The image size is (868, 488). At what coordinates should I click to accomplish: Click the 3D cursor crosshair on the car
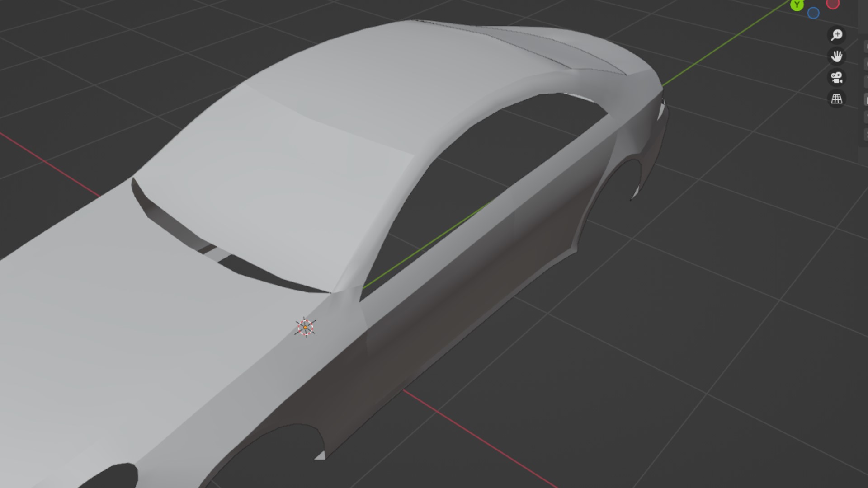point(305,327)
